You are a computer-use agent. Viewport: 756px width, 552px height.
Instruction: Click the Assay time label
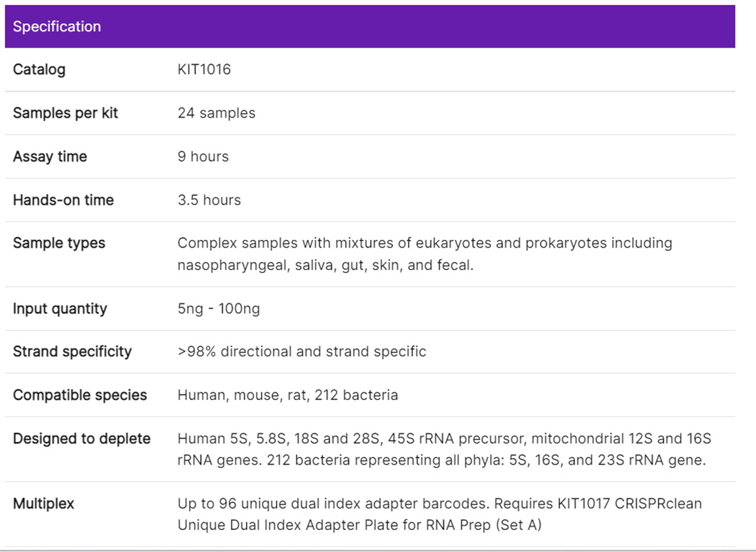pyautogui.click(x=50, y=156)
